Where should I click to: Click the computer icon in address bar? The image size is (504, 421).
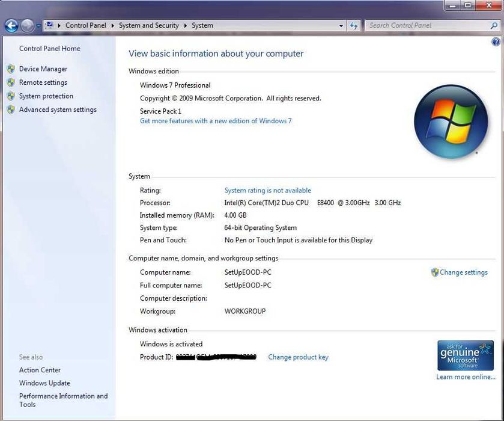[50, 25]
